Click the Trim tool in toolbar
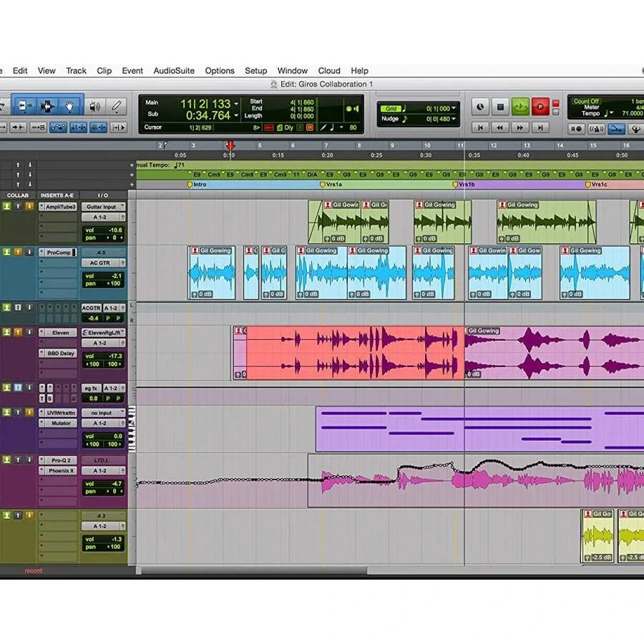Image resolution: width=644 pixels, height=644 pixels. tap(24, 107)
